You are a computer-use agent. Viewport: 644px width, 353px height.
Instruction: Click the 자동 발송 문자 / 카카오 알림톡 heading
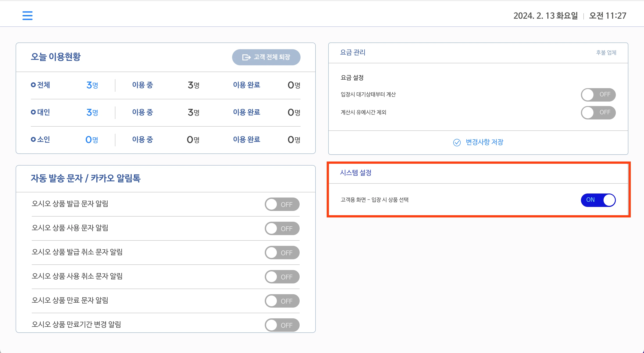(85, 178)
